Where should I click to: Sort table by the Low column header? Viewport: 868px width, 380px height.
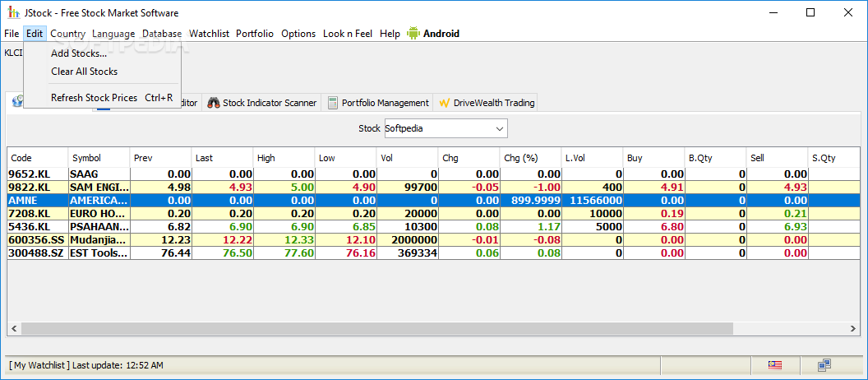coord(345,158)
